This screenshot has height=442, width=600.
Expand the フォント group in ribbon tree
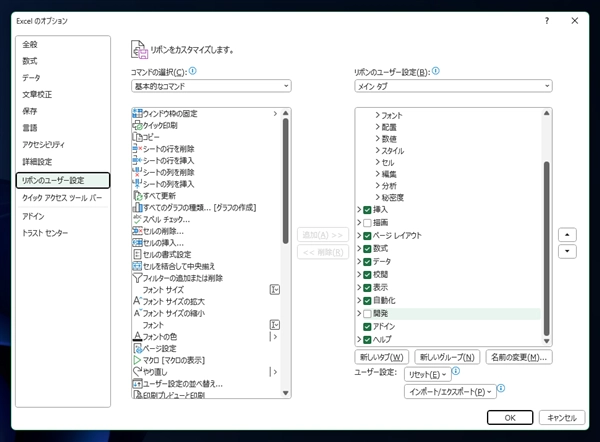(378, 115)
